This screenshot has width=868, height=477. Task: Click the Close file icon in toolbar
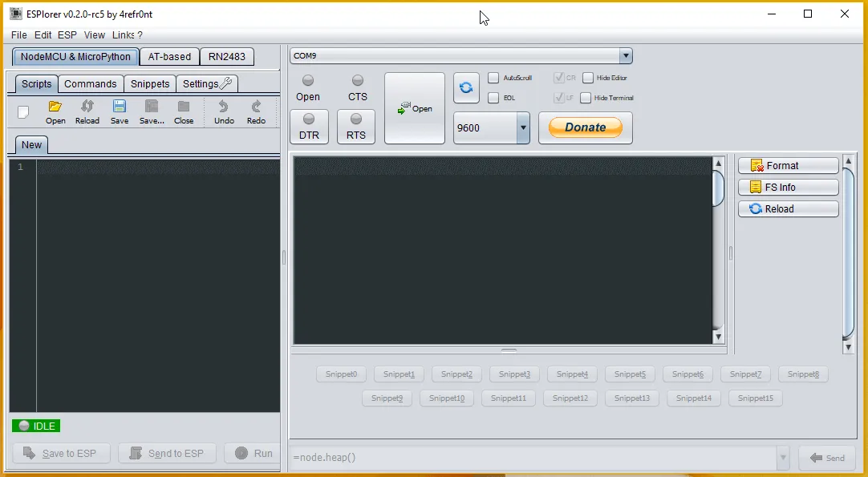click(184, 107)
